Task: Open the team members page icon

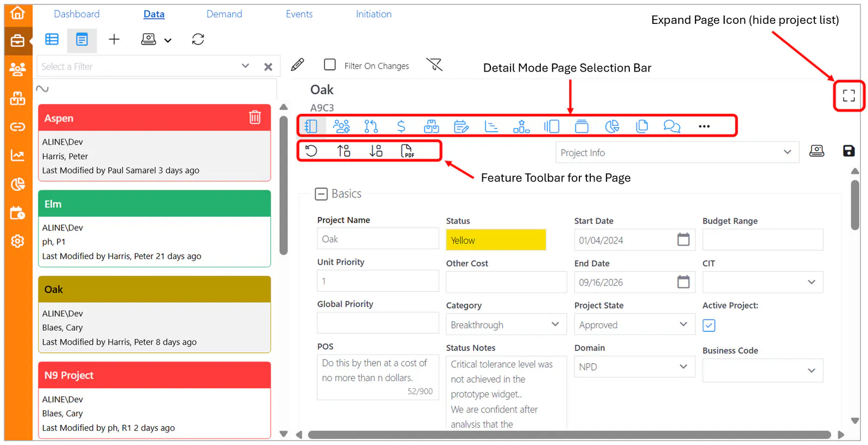Action: [x=341, y=126]
